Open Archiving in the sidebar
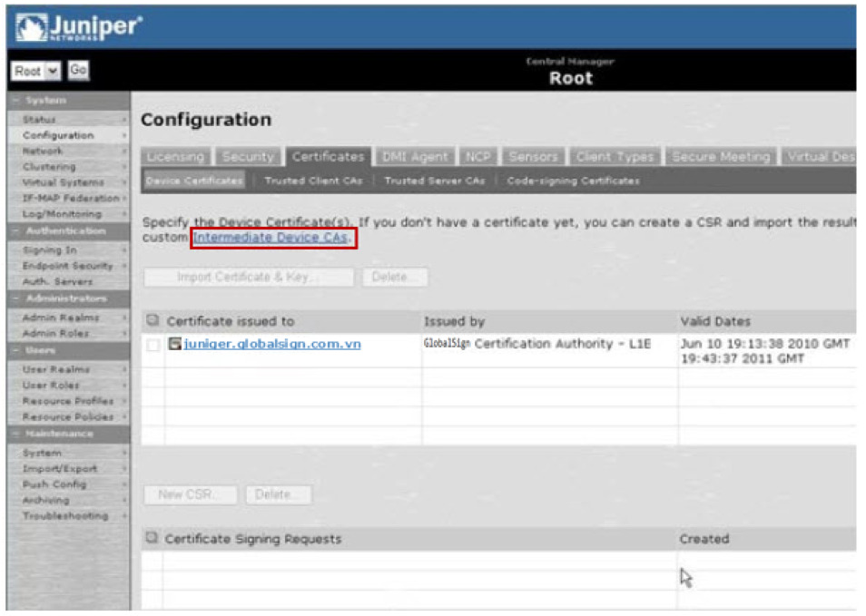Viewport: 866px width, 616px height. (45, 500)
